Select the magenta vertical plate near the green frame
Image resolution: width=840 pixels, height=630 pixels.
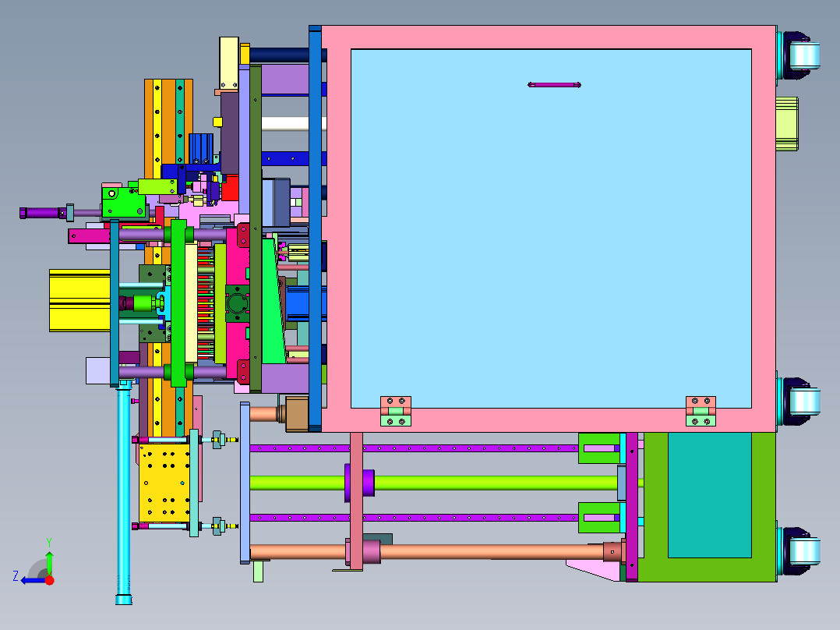pyautogui.click(x=632, y=507)
